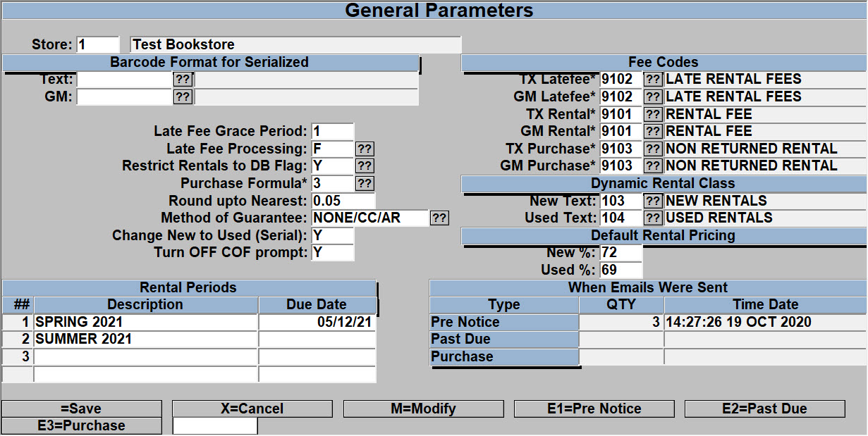Click the Late Fee Grace Period field
Image resolution: width=868 pixels, height=436 pixels.
(333, 132)
